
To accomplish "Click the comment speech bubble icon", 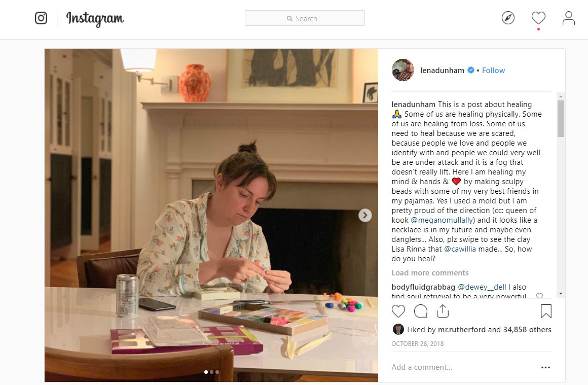I will pos(421,311).
